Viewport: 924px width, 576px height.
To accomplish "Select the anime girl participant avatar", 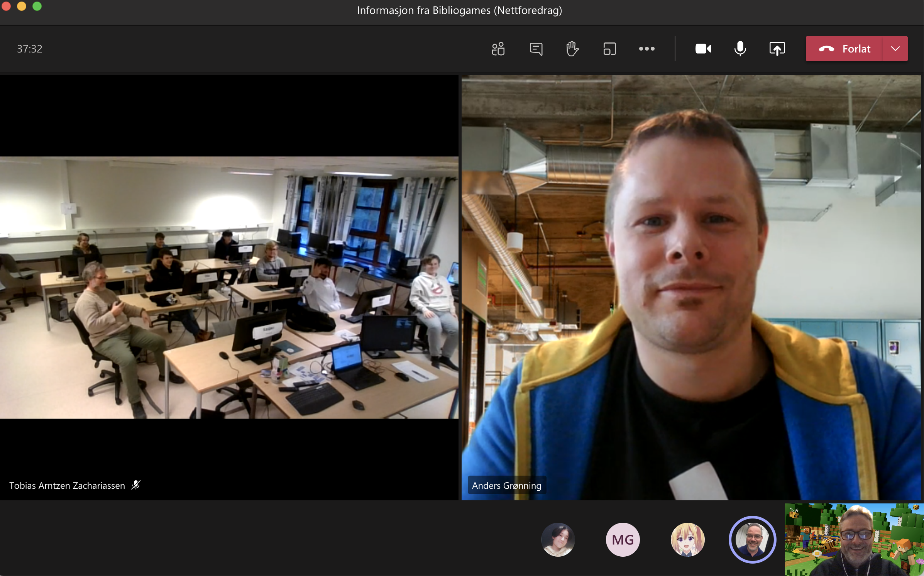I will [x=687, y=539].
